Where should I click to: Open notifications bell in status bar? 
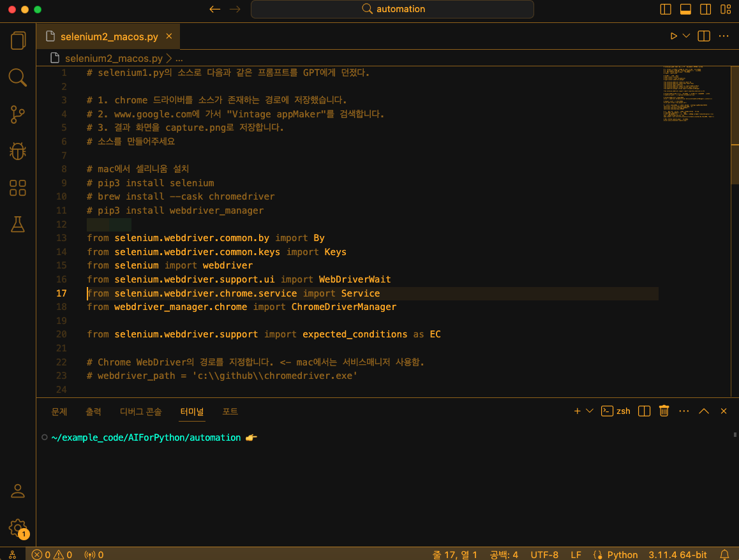(x=724, y=554)
